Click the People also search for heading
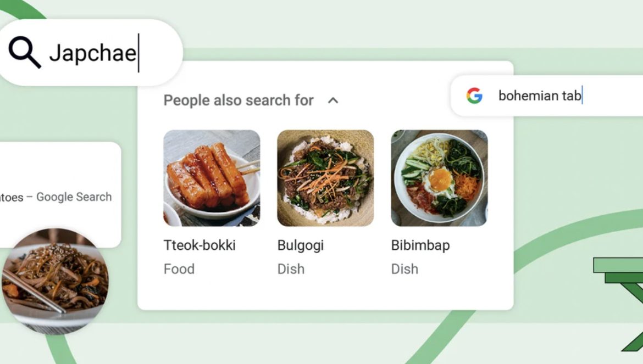The height and width of the screenshot is (364, 643). point(239,100)
